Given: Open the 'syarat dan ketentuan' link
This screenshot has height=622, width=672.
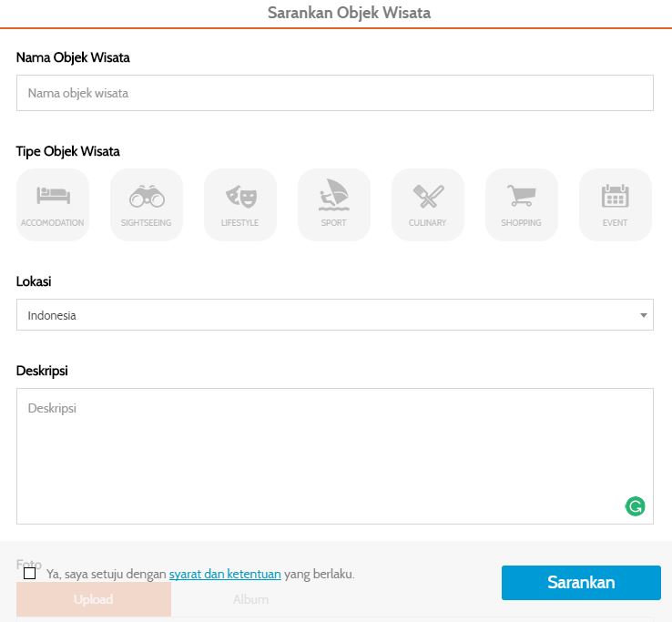Looking at the screenshot, I should 225,575.
